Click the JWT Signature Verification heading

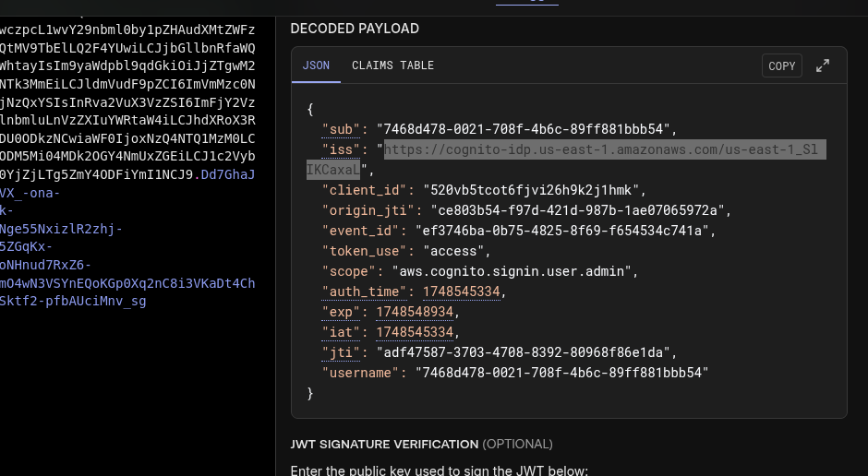coord(384,444)
